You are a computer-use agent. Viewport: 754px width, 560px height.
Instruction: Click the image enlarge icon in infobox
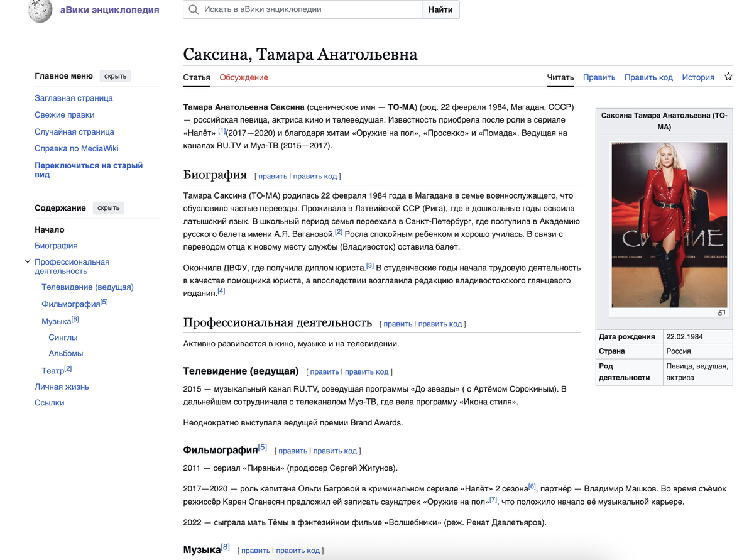click(721, 312)
